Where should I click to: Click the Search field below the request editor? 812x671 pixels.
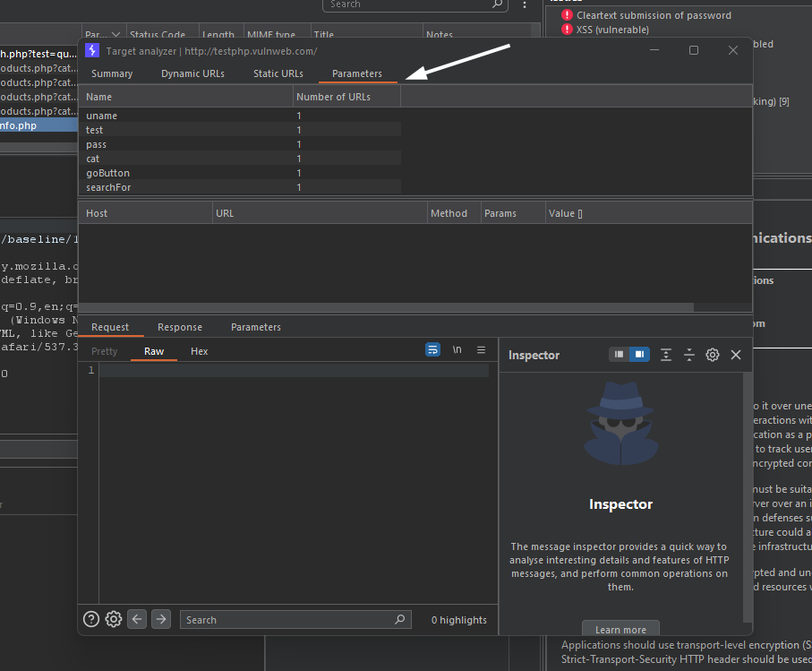[x=295, y=619]
